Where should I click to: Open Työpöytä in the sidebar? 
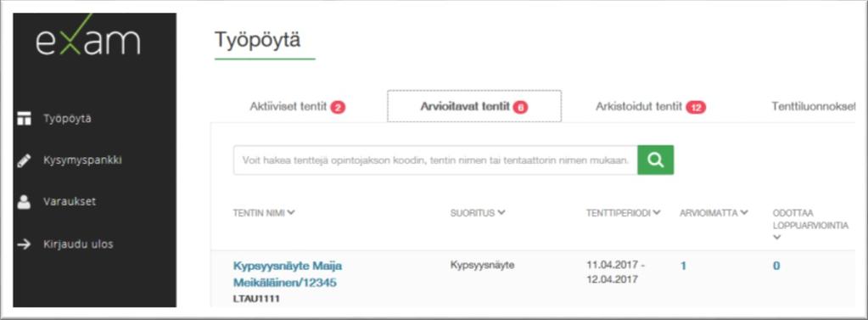(x=68, y=119)
